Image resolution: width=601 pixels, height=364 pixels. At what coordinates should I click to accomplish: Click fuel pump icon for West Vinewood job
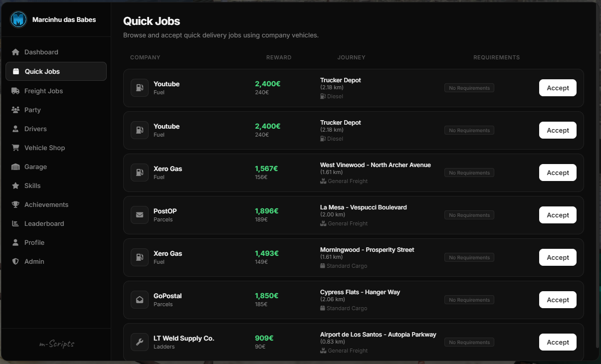pos(140,173)
